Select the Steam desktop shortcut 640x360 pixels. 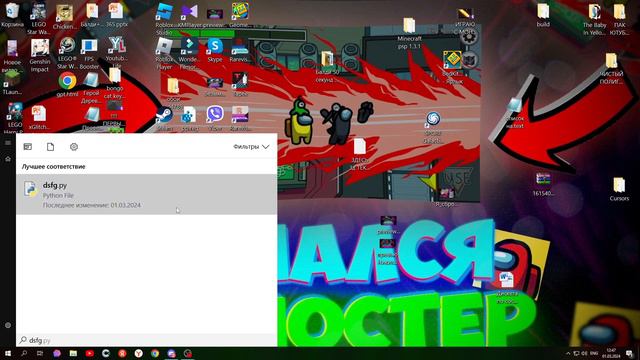[x=164, y=119]
